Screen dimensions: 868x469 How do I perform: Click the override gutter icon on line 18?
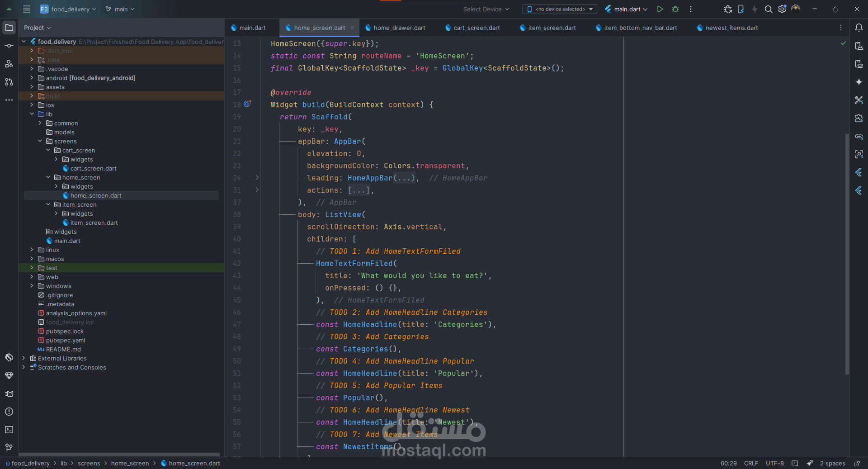click(x=247, y=104)
